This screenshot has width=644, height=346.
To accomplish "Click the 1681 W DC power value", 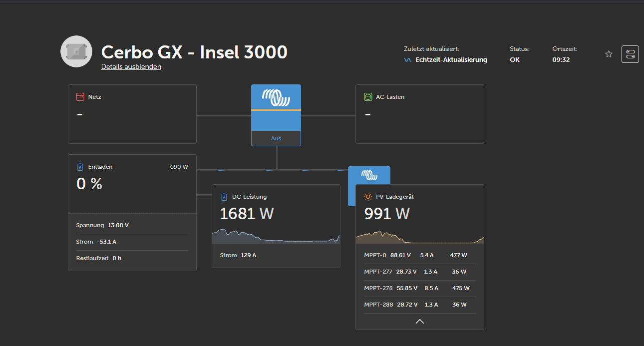I will tap(247, 214).
